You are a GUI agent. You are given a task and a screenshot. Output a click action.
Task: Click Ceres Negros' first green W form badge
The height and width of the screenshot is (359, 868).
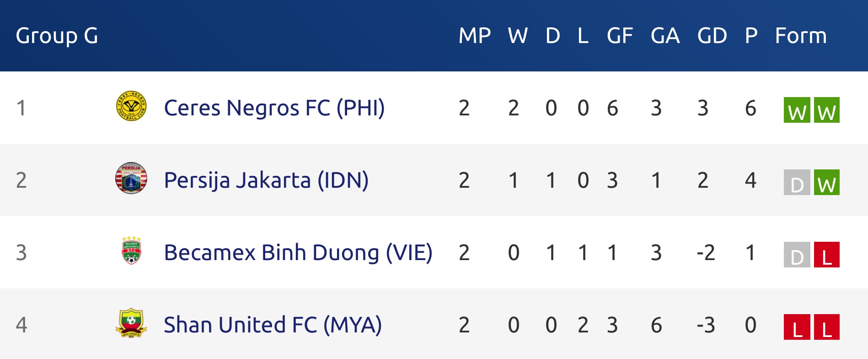tap(797, 110)
